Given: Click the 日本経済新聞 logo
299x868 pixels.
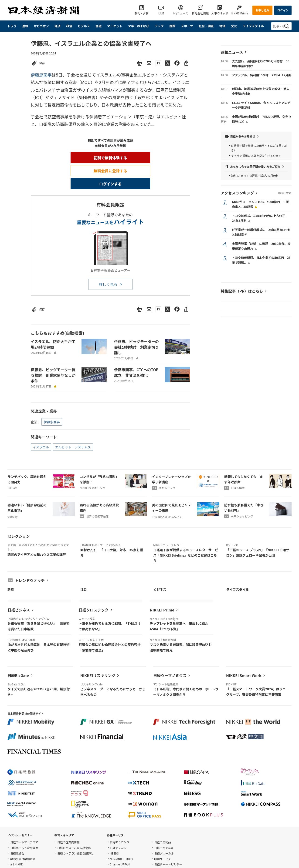Looking at the screenshot, I should pyautogui.click(x=44, y=10).
